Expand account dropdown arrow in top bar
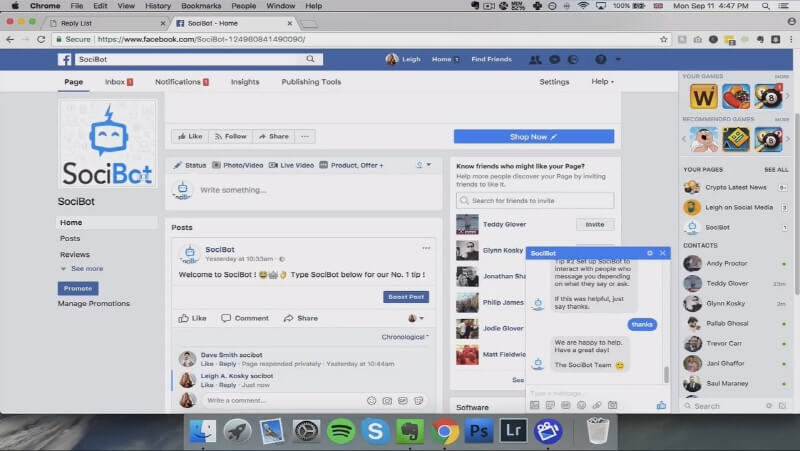Screen dimensions: 800x451 pyautogui.click(x=618, y=60)
